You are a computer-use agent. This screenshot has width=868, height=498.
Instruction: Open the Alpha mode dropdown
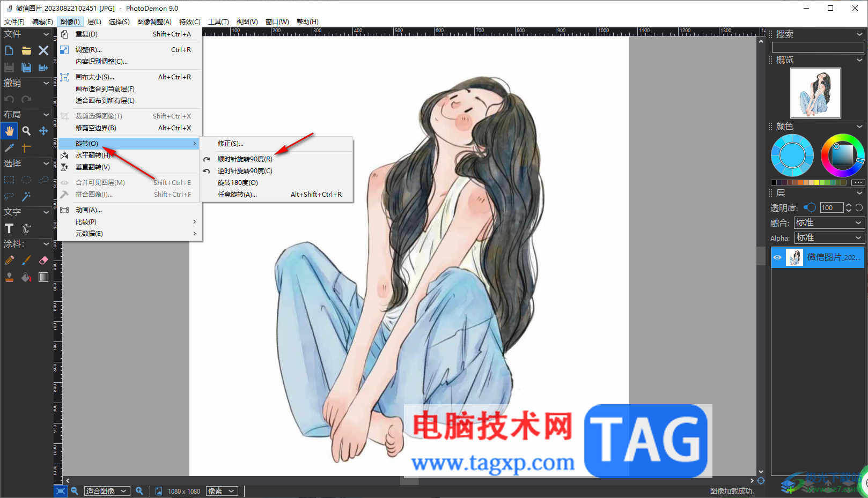[829, 237]
